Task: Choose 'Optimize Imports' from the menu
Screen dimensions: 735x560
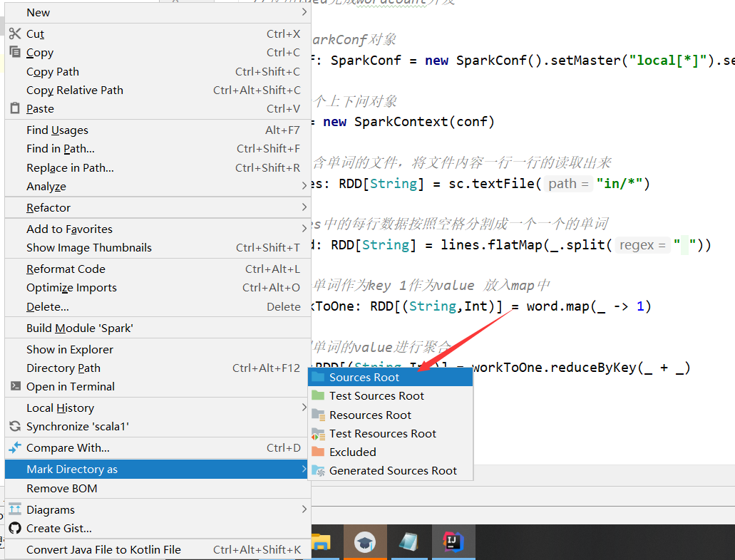Action: click(70, 287)
